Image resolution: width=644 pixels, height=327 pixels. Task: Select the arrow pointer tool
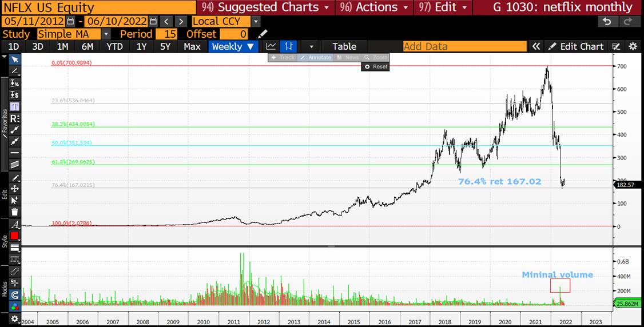(x=15, y=60)
